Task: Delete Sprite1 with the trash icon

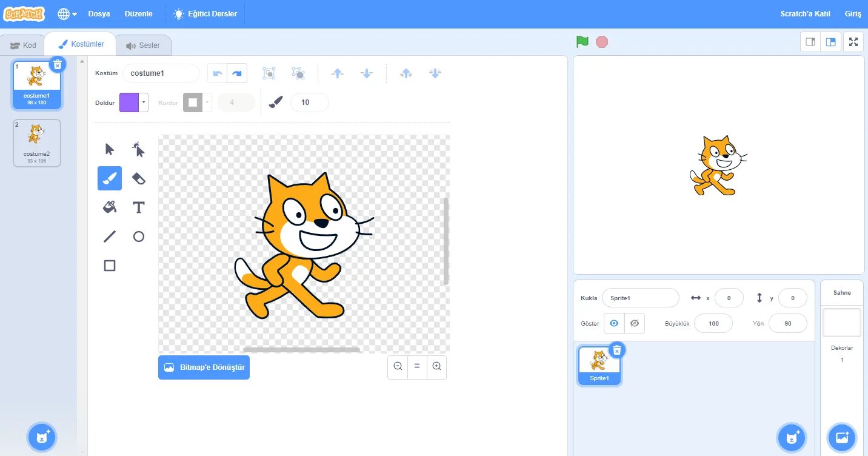Action: [617, 350]
